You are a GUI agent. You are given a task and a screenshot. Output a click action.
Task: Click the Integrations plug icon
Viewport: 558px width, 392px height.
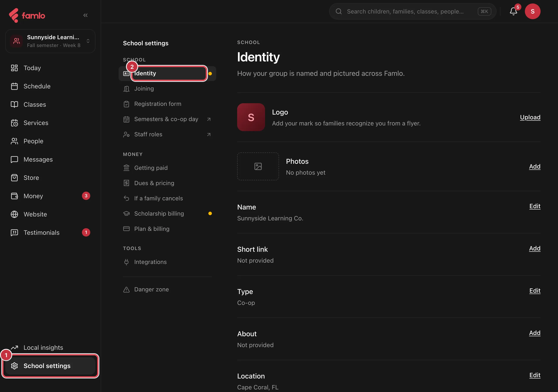[126, 262]
